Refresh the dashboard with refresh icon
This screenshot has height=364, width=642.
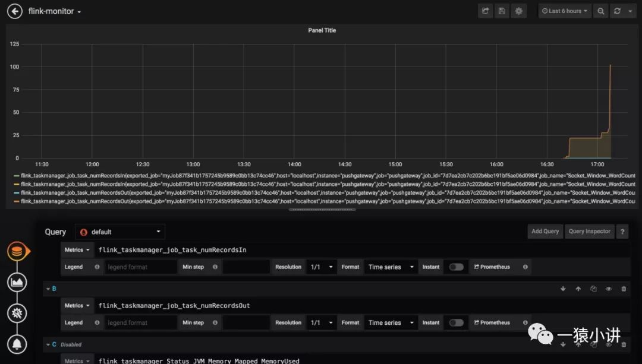click(618, 11)
